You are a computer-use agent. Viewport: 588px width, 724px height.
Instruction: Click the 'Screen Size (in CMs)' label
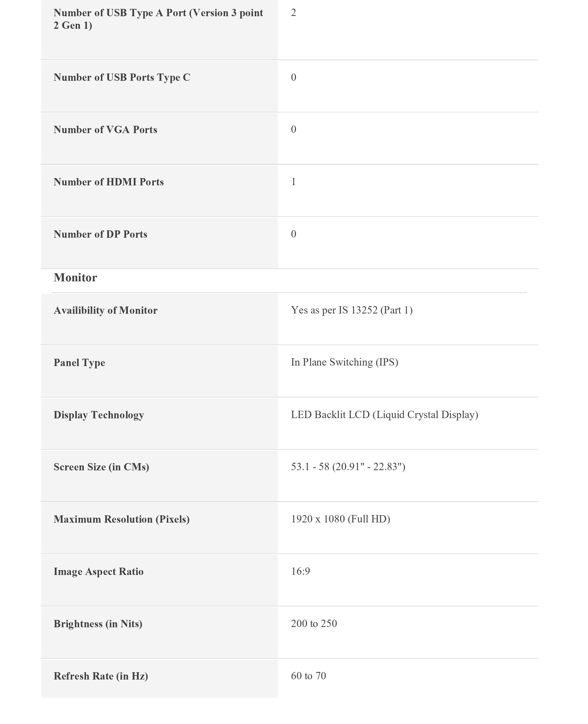click(x=101, y=467)
